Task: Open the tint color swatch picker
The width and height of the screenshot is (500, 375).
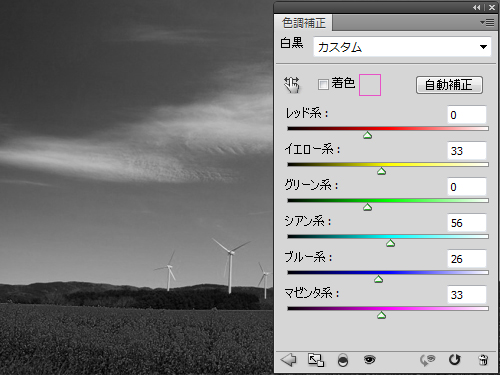Action: click(370, 85)
